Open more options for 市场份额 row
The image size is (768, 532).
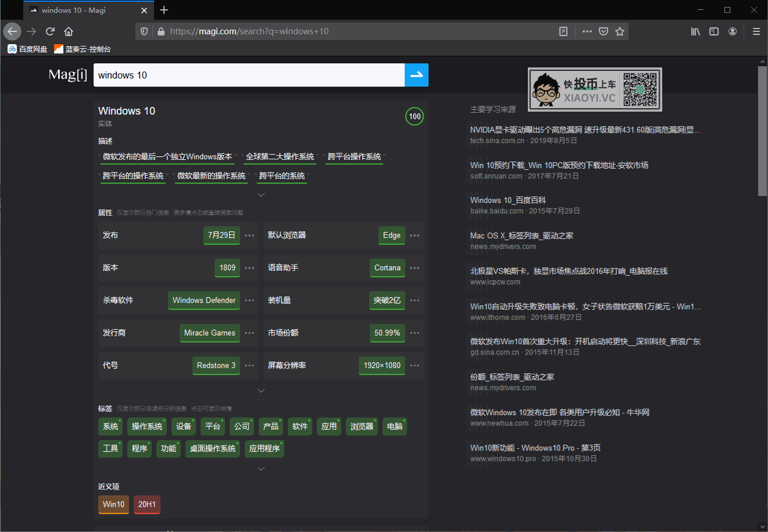click(x=415, y=333)
